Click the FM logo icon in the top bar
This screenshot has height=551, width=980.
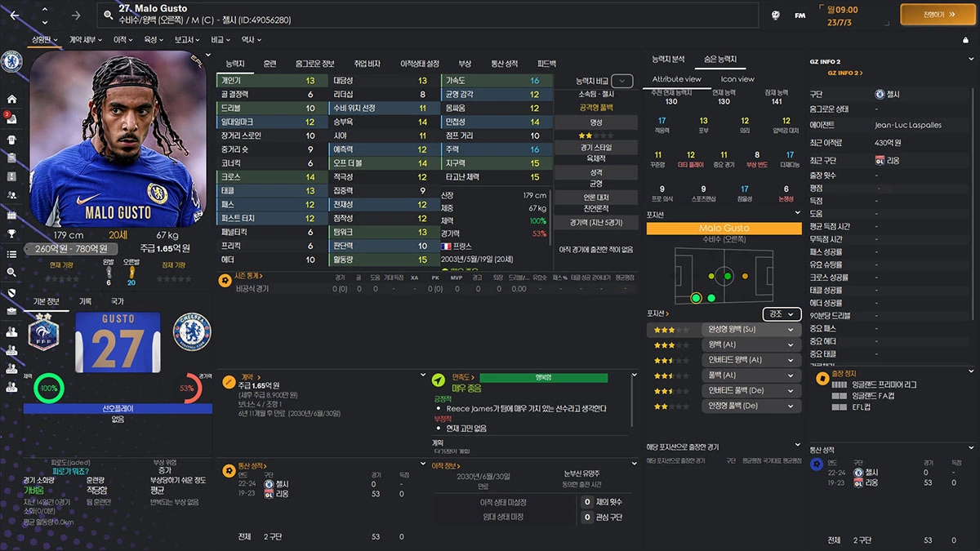click(800, 14)
